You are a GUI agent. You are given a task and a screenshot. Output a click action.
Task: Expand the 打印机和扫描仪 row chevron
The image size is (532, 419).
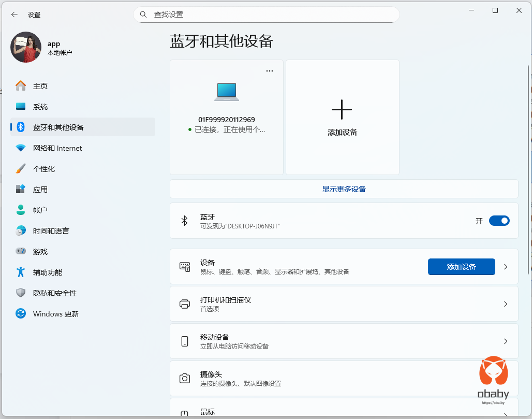pyautogui.click(x=506, y=304)
